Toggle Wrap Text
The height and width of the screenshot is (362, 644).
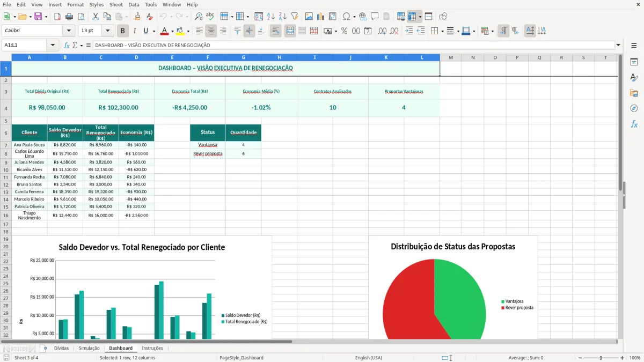click(x=275, y=31)
